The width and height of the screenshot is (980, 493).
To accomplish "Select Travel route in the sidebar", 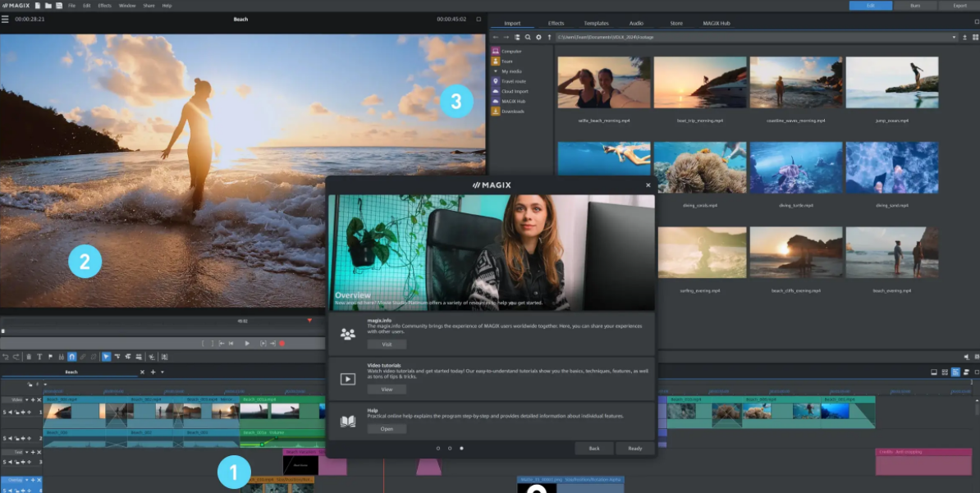I will 509,81.
